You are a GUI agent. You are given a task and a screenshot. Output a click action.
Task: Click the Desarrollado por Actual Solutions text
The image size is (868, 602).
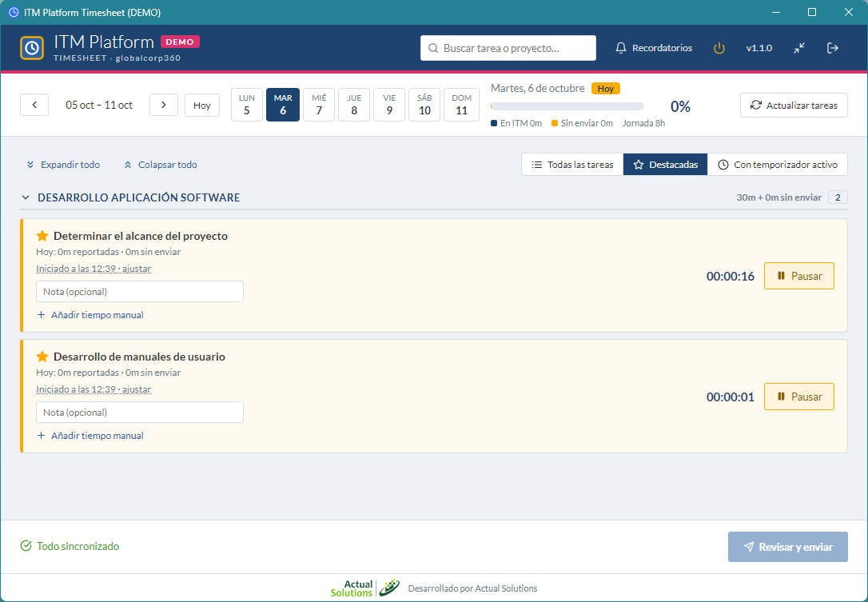point(472,588)
